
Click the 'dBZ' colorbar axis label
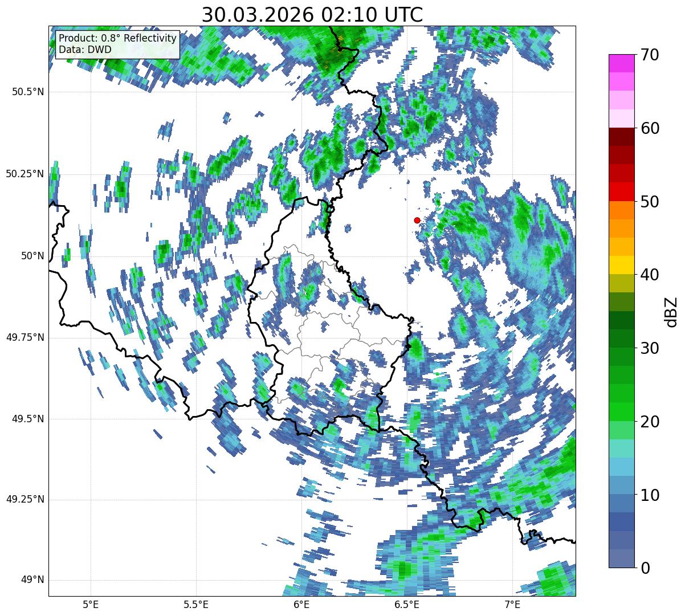671,311
